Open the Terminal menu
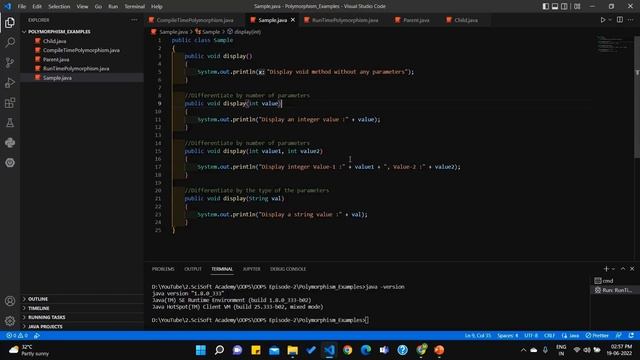This screenshot has height=360, width=640. coord(134,7)
